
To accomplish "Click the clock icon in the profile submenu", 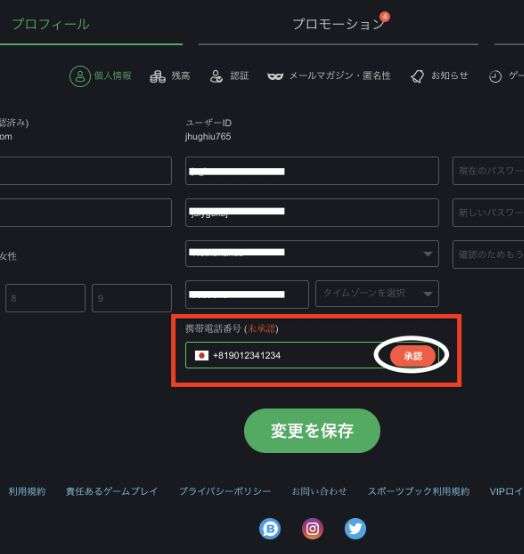I will (495, 76).
